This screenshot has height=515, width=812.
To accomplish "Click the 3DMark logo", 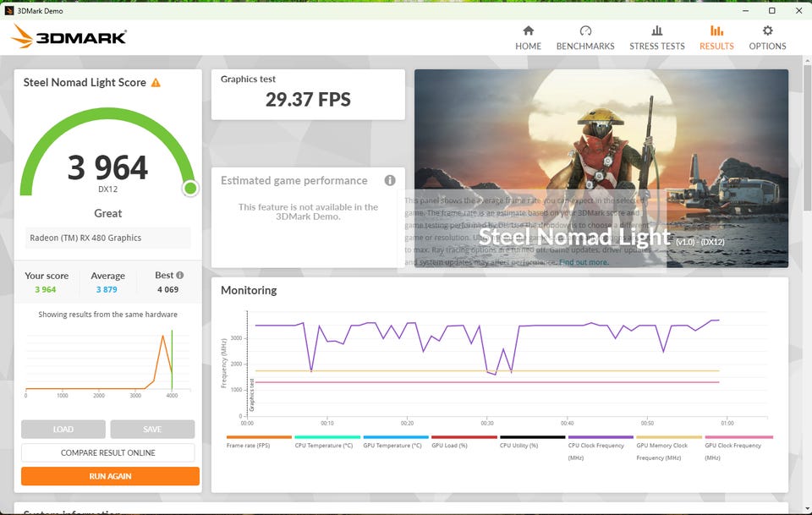I will coord(69,36).
